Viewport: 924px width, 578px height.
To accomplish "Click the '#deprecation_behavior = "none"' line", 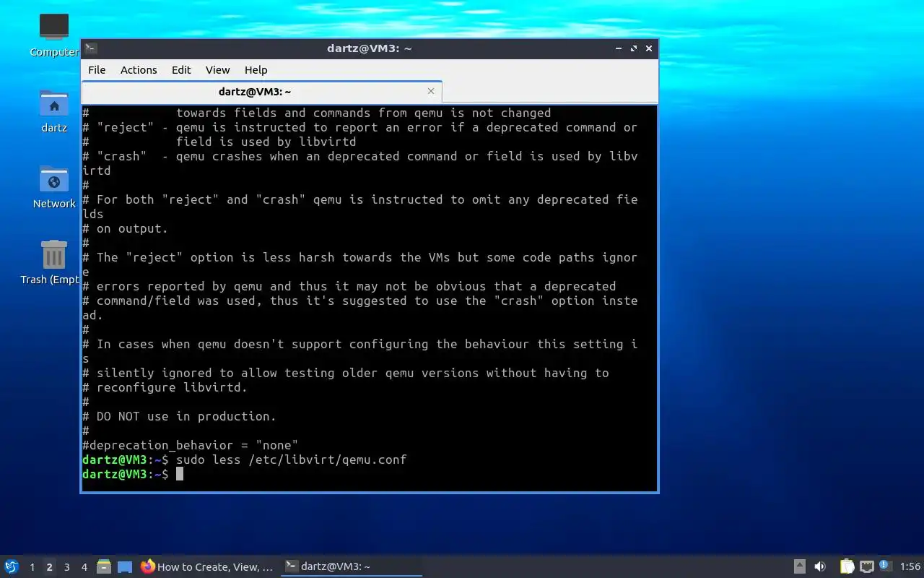I will pyautogui.click(x=190, y=445).
